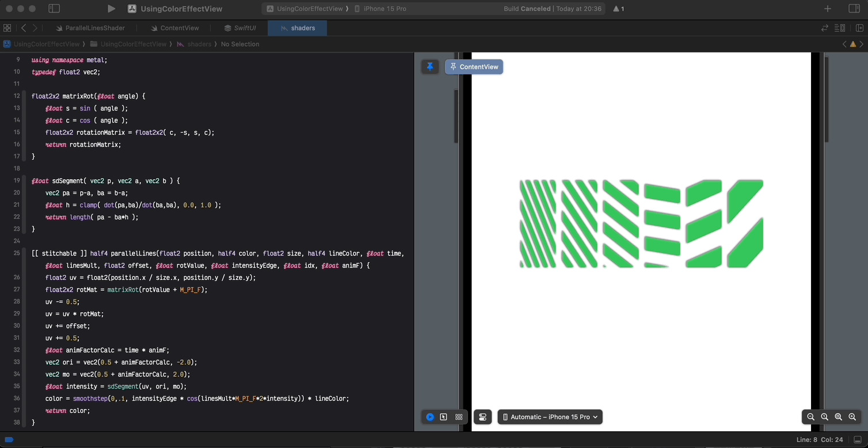Toggle the inspectors panel
The width and height of the screenshot is (868, 448).
point(854,9)
